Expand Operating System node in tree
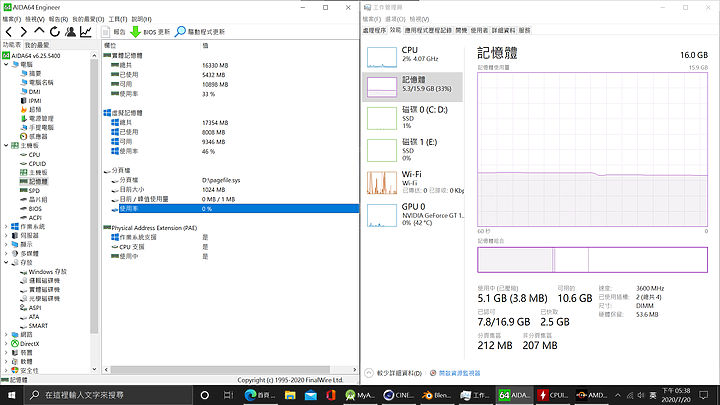The height and width of the screenshot is (405, 720). [x=6, y=226]
